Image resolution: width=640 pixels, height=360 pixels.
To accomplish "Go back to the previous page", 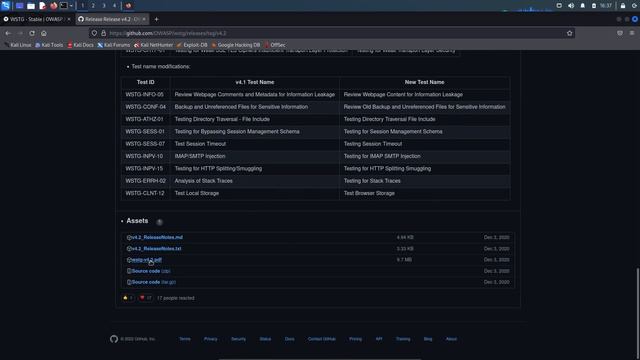I will coord(8,33).
